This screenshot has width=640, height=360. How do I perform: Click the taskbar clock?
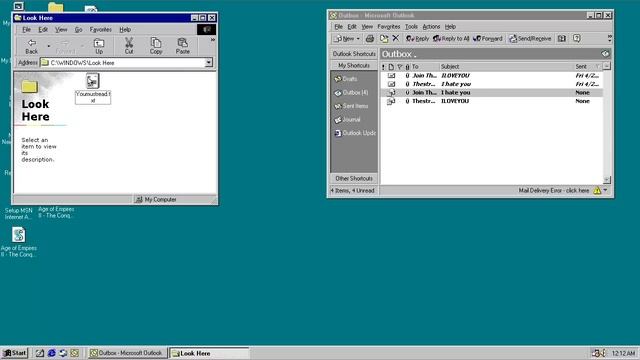624,353
